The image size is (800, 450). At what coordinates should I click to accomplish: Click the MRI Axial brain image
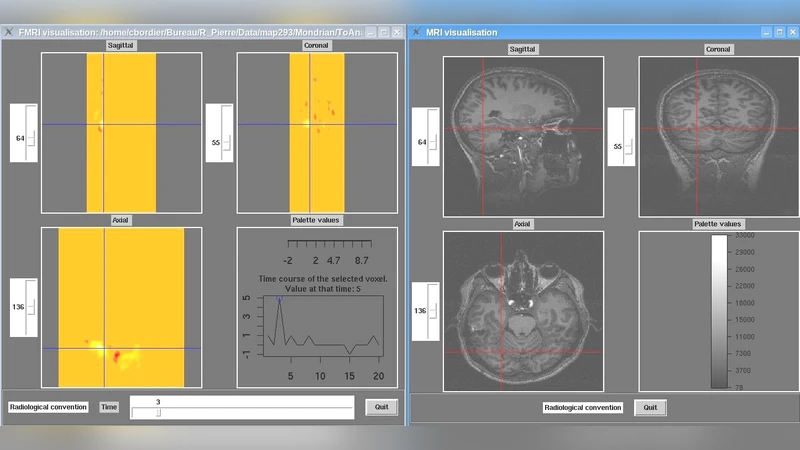pos(523,311)
